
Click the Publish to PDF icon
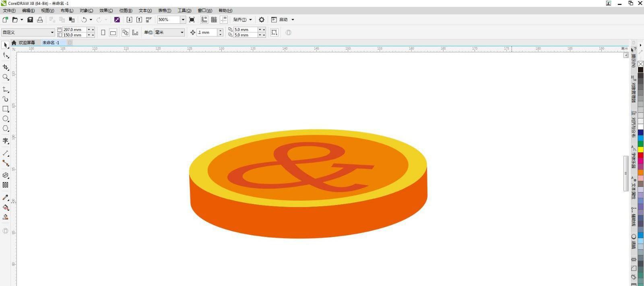point(149,19)
